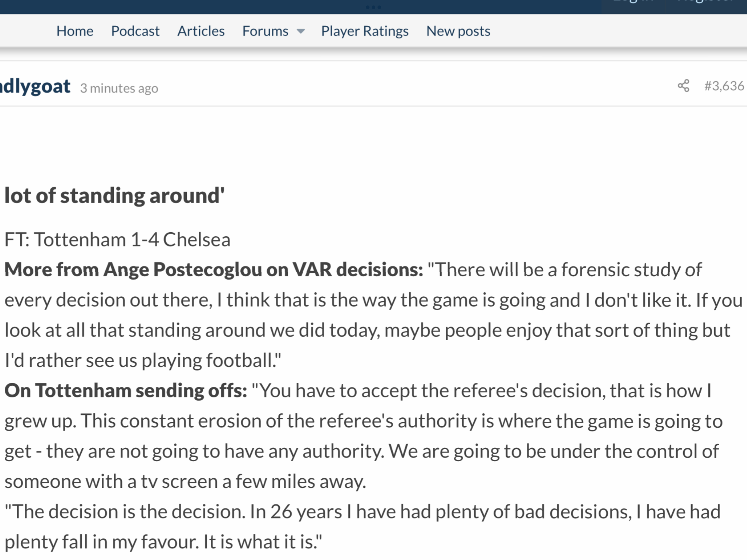This screenshot has width=747, height=560.
Task: Click the '3 minutes ago' timestamp
Action: point(119,88)
